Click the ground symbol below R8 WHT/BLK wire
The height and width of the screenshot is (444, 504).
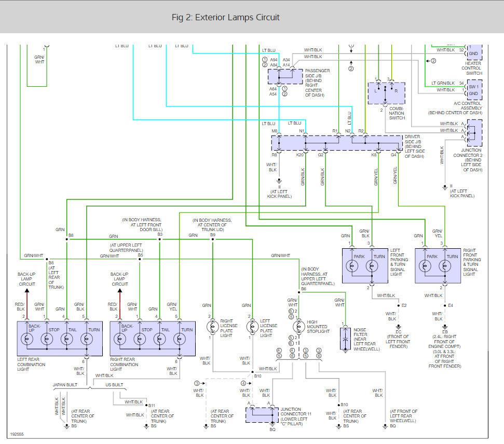pyautogui.click(x=279, y=181)
